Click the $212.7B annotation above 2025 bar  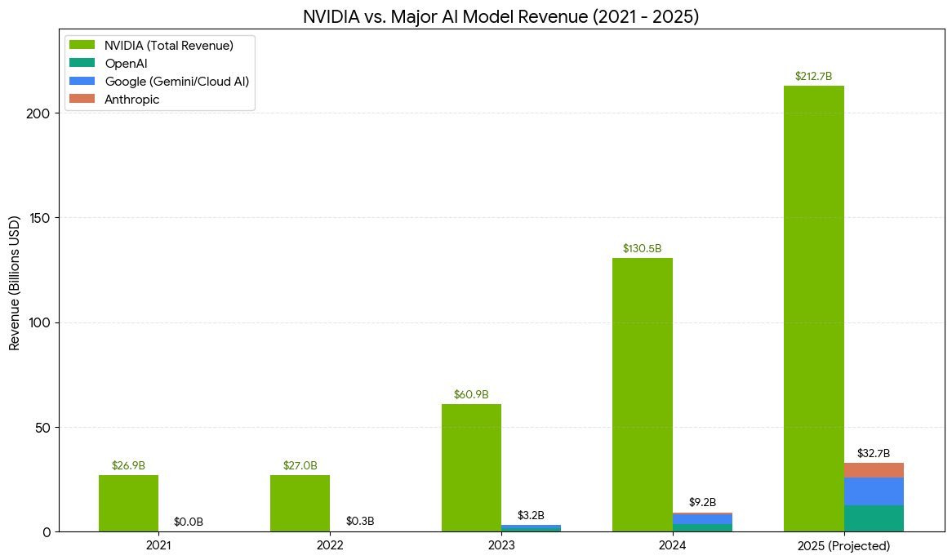(x=813, y=76)
